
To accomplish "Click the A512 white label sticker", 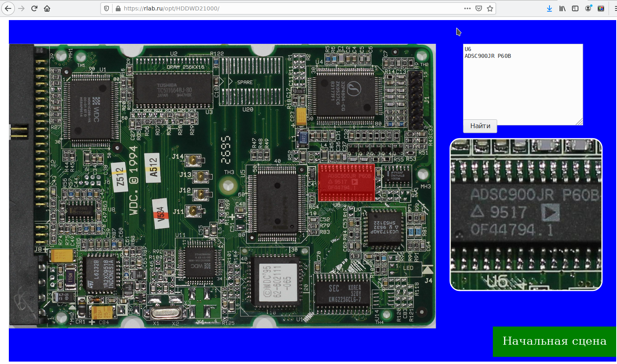I will tap(153, 168).
